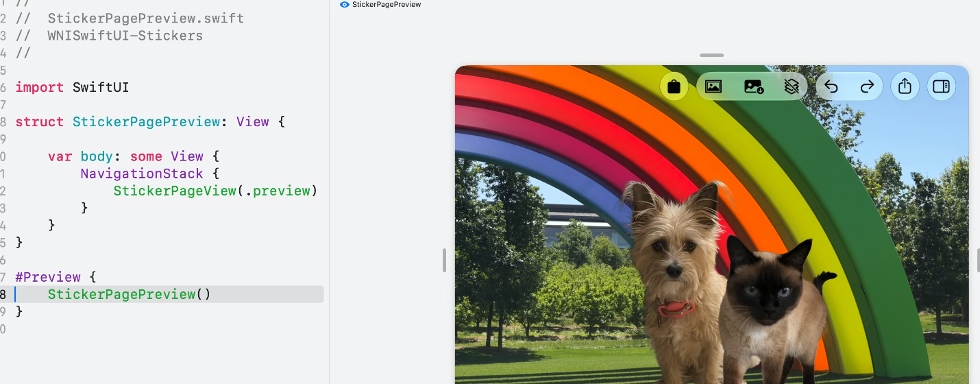This screenshot has height=384, width=980.
Task: Undo with the curved left arrow
Action: [831, 87]
